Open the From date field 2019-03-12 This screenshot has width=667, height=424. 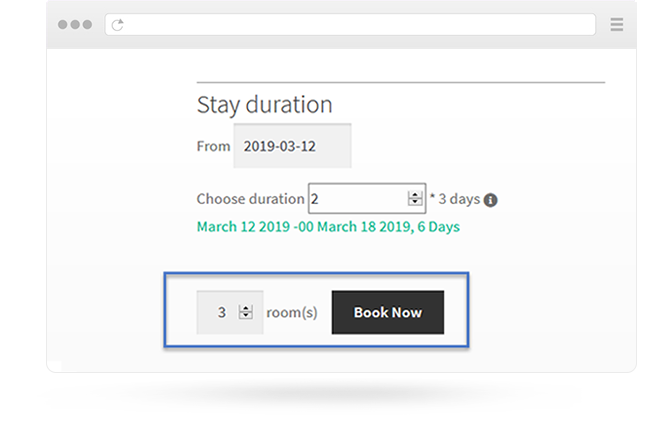pos(292,146)
